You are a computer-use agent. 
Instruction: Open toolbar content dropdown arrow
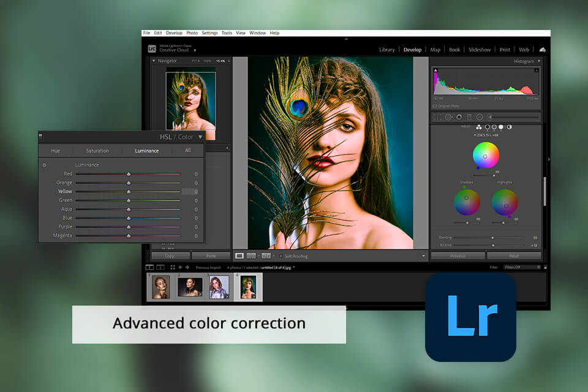coord(423,256)
